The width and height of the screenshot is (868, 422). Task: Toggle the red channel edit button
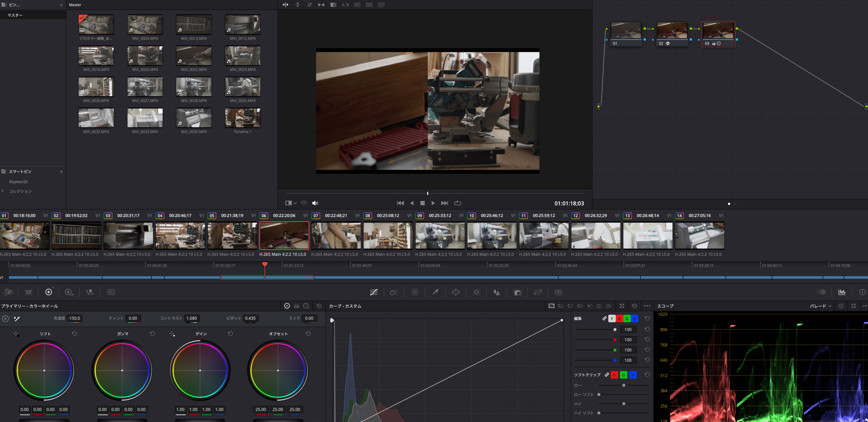(619, 319)
